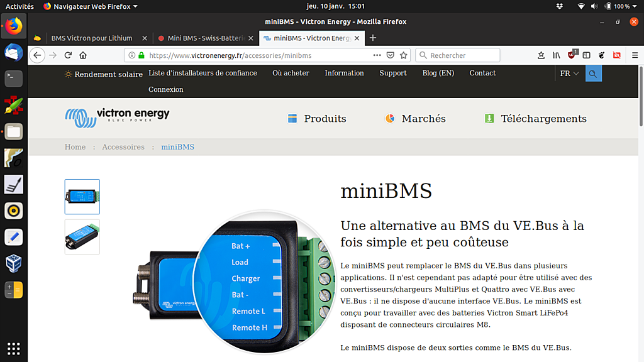Screen dimensions: 644x362
Task: Select the front-view miniBMS thumbnail
Action: [82, 197]
